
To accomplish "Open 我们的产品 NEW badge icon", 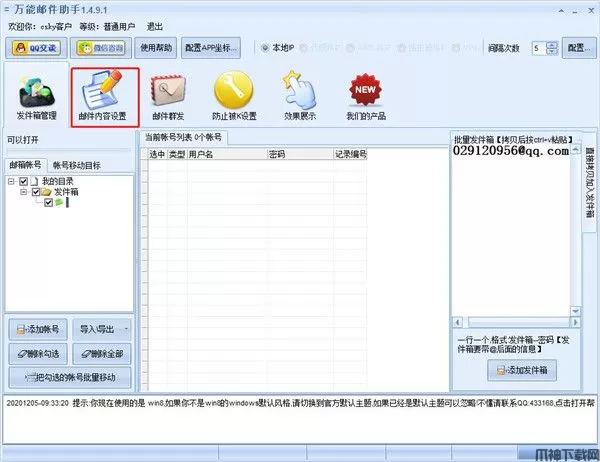I will point(365,97).
